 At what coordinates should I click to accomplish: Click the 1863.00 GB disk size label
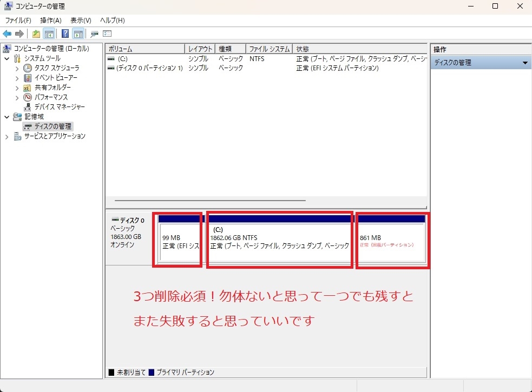pos(126,237)
